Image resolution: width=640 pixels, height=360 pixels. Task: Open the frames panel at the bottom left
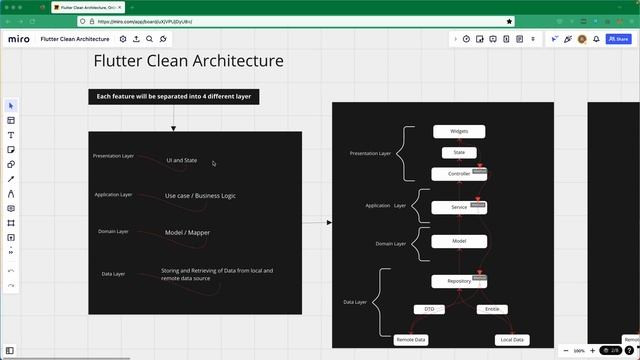coord(10,351)
